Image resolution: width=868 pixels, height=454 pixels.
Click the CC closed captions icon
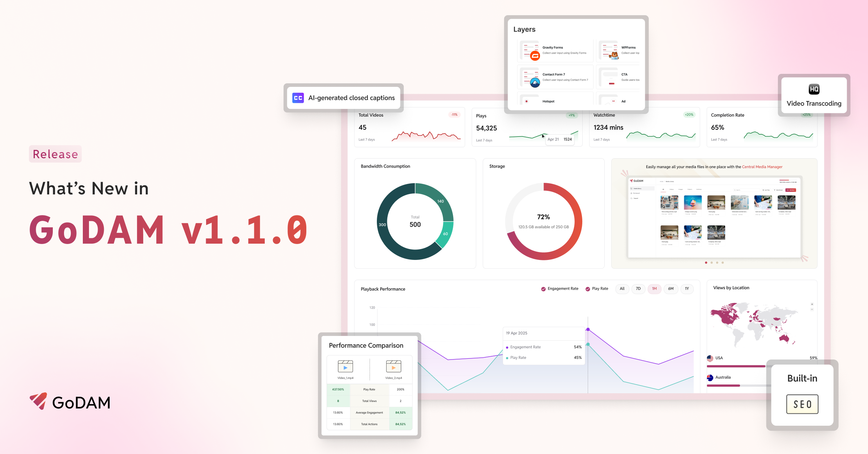298,98
